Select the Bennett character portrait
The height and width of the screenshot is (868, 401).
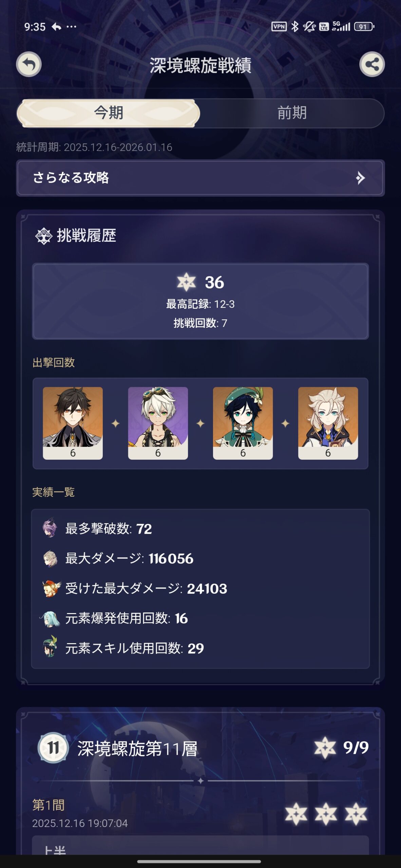[x=158, y=423]
